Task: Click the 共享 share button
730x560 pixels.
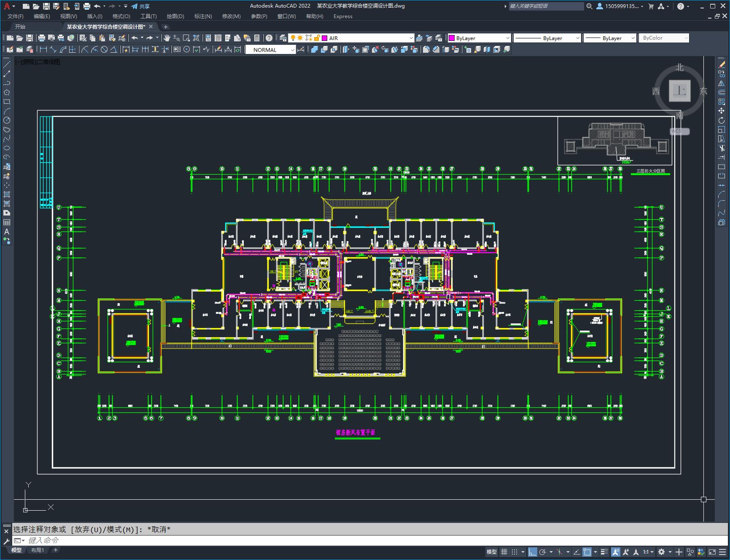Action: tap(140, 6)
